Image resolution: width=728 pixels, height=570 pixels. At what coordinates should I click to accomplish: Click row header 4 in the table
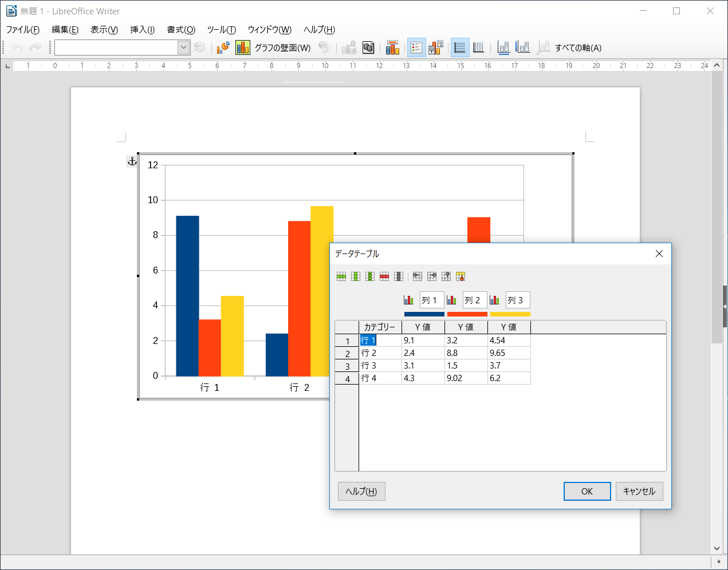pos(347,379)
